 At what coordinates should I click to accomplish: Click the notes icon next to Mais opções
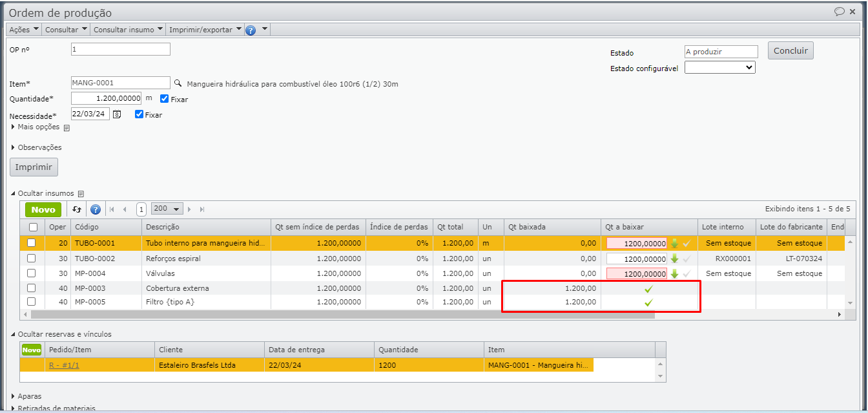67,128
